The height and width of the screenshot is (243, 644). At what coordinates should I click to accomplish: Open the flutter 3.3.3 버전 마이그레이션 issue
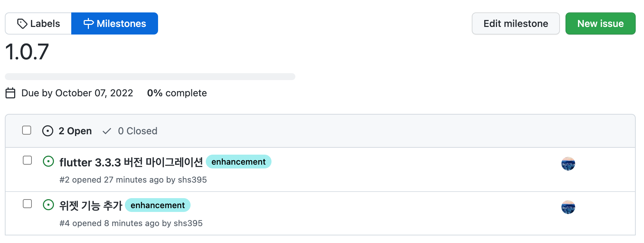131,162
